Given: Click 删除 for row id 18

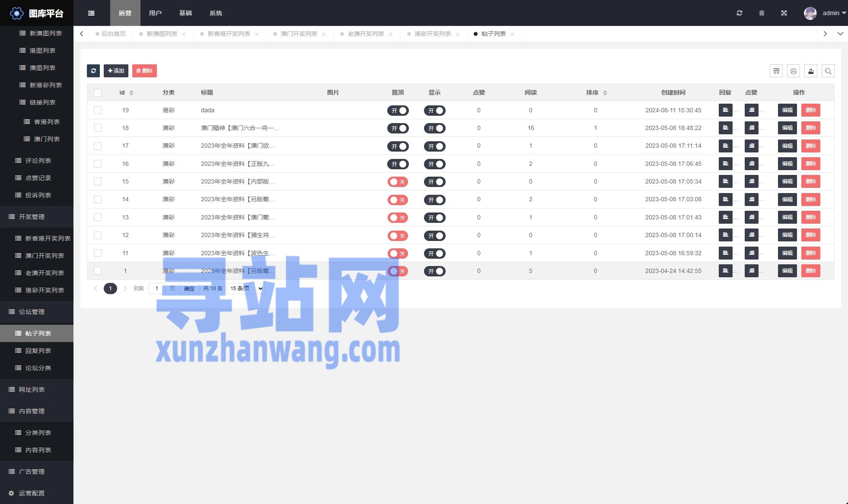Looking at the screenshot, I should pos(811,128).
